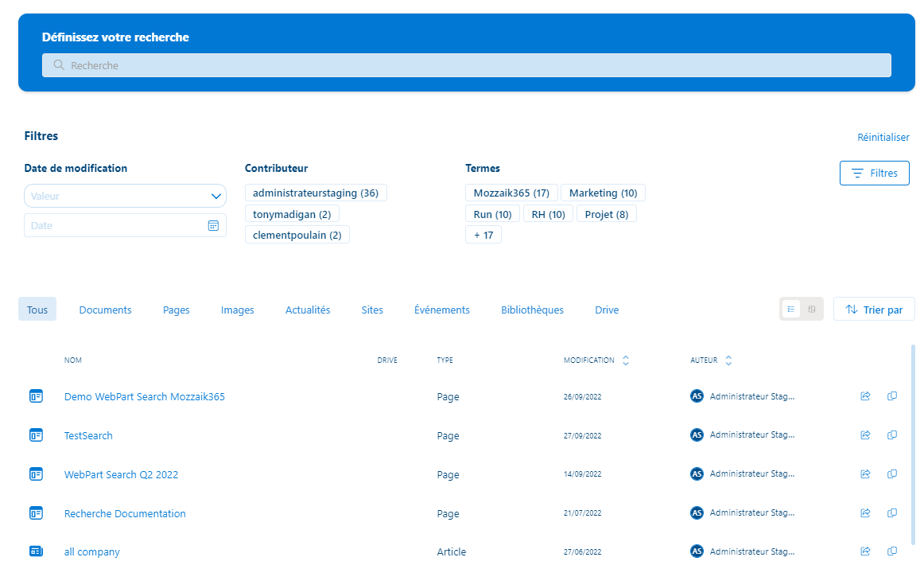
Task: Switch to the Événements tab
Action: point(442,310)
